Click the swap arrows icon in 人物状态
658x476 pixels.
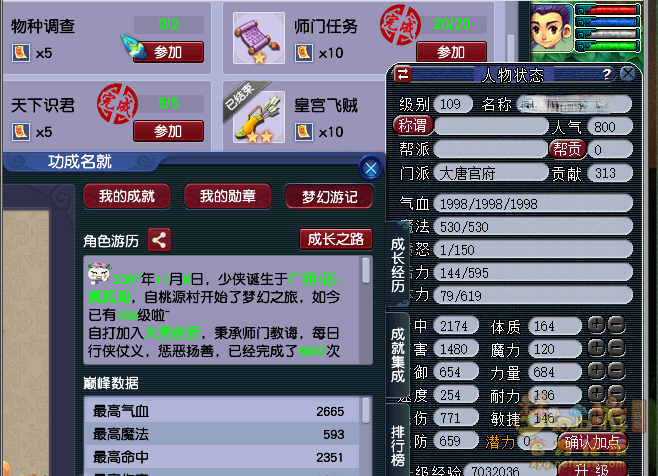[x=403, y=74]
